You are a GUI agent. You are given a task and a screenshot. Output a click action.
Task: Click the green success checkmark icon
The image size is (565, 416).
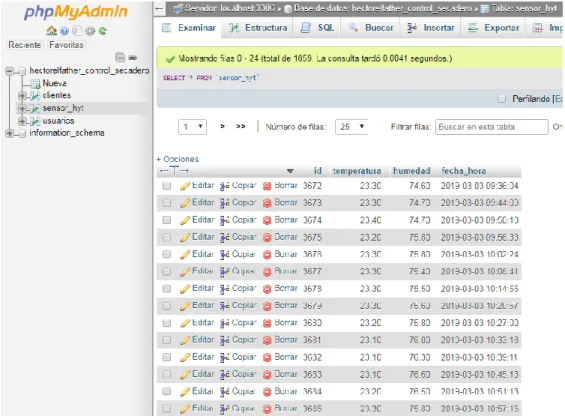(x=170, y=59)
